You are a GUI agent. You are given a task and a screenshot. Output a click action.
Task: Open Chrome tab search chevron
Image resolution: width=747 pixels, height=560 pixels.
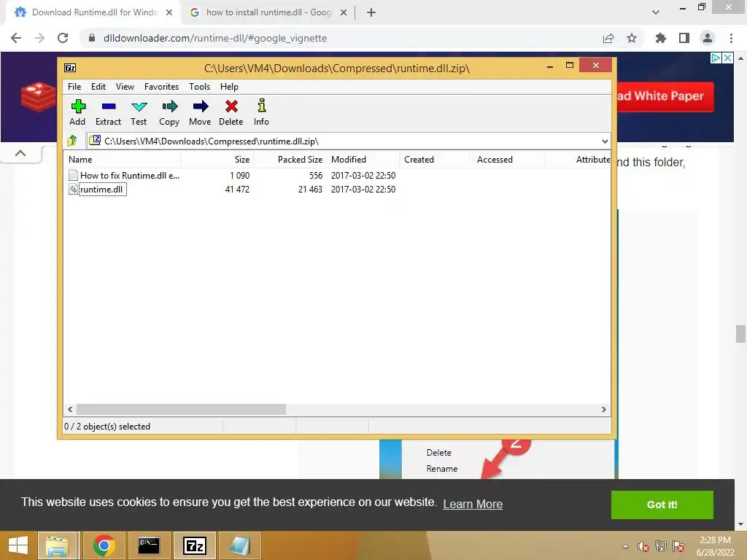(656, 12)
